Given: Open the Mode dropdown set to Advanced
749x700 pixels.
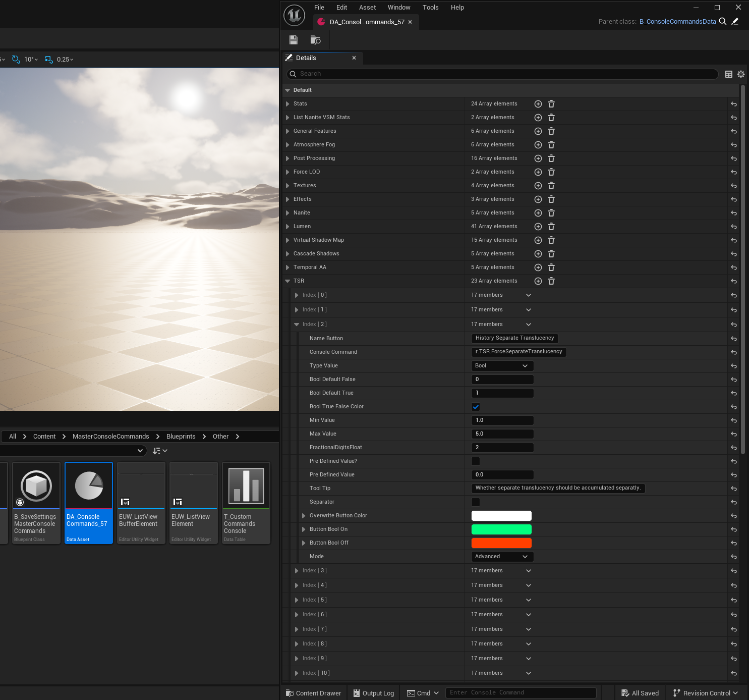Looking at the screenshot, I should pyautogui.click(x=501, y=557).
